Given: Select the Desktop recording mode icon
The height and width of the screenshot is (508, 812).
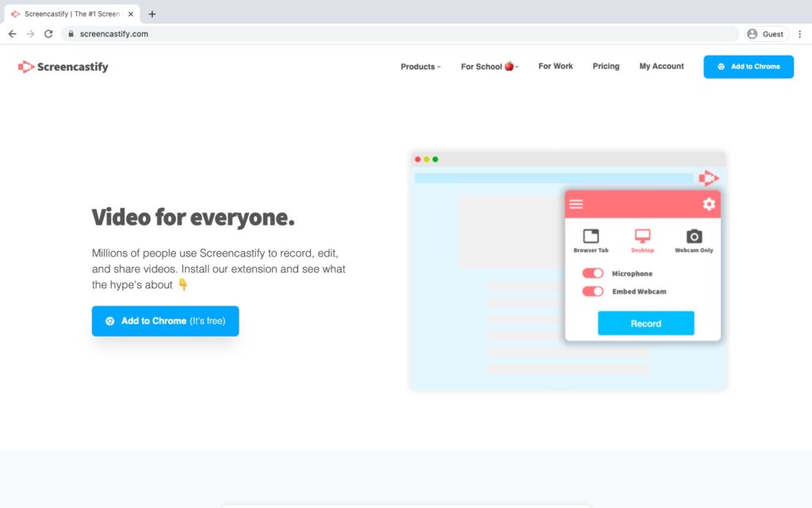Looking at the screenshot, I should 642,237.
